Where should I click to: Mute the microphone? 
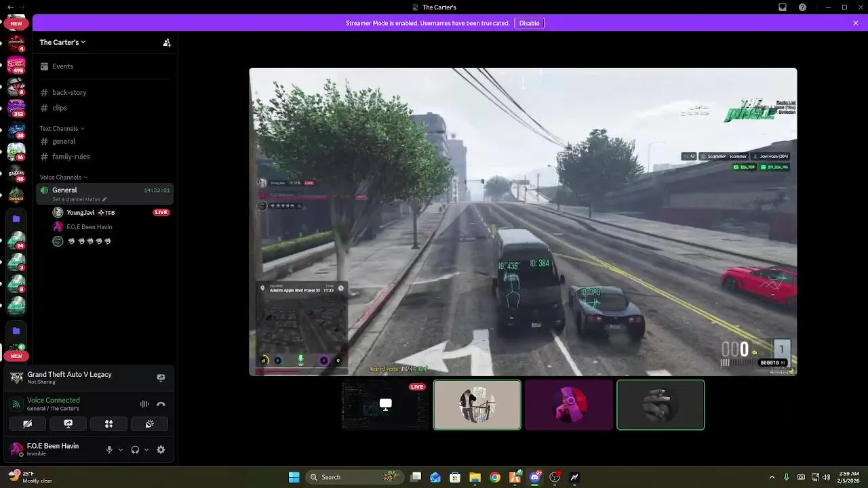tap(109, 449)
